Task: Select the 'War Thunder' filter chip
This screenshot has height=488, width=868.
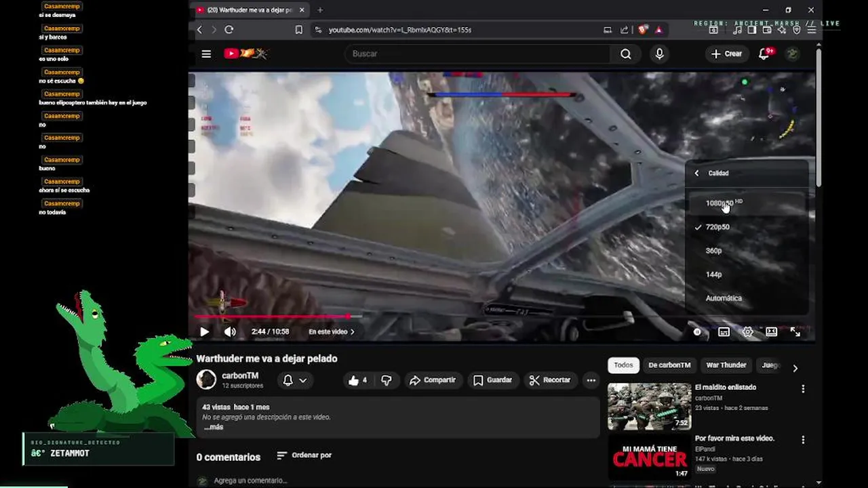Action: [726, 365]
